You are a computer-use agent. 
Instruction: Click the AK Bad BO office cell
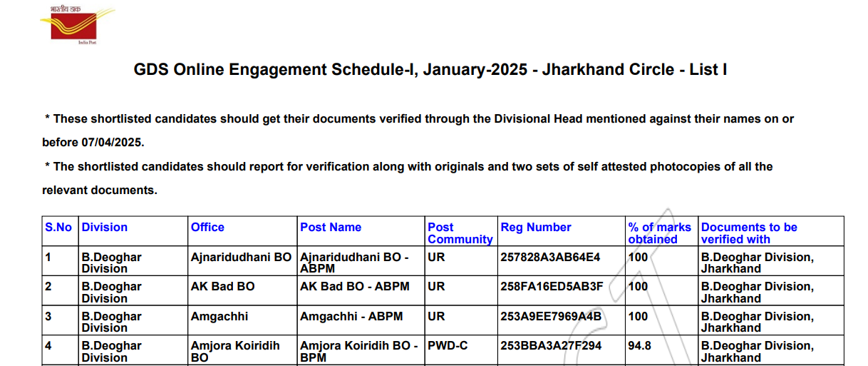[222, 287]
